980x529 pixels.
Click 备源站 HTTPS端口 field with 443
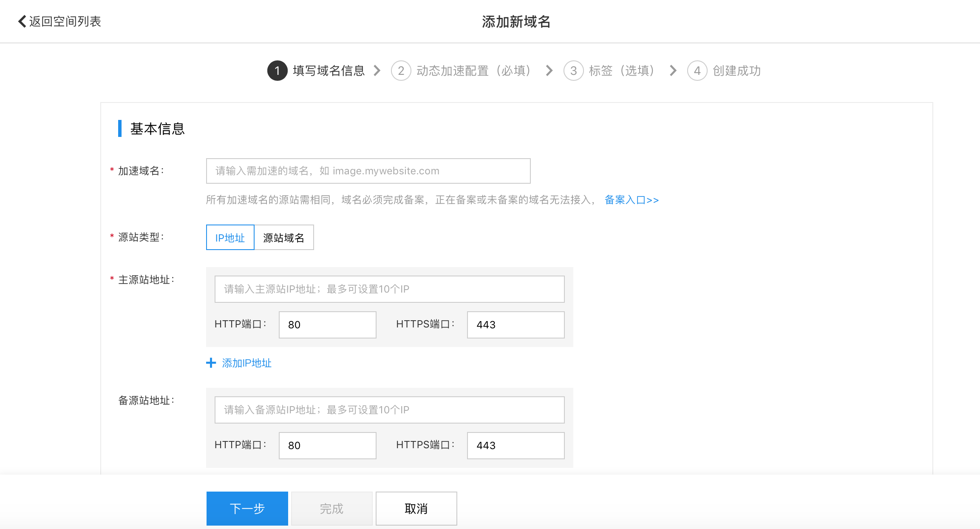(x=516, y=446)
